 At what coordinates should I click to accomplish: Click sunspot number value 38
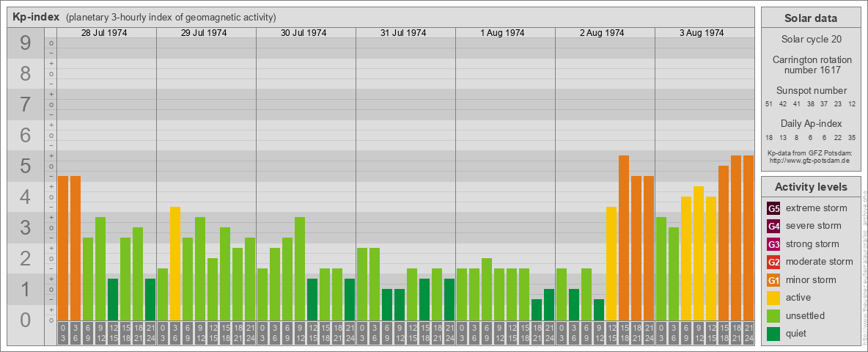pyautogui.click(x=810, y=104)
